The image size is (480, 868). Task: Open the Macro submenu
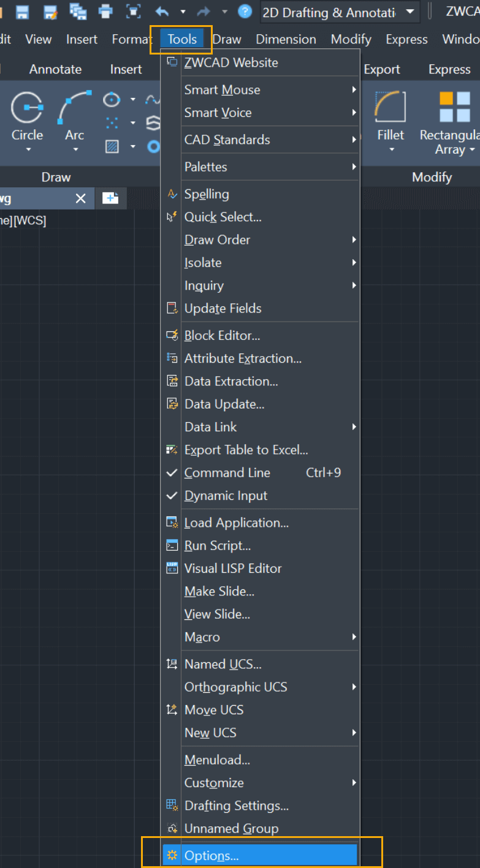click(260, 637)
